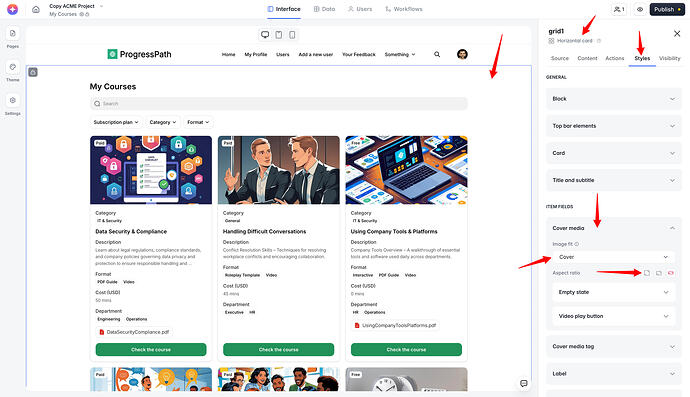The image size is (690, 397).
Task: Open UsingCompanyToolsPlatforms.pdf attachment
Action: (x=395, y=325)
